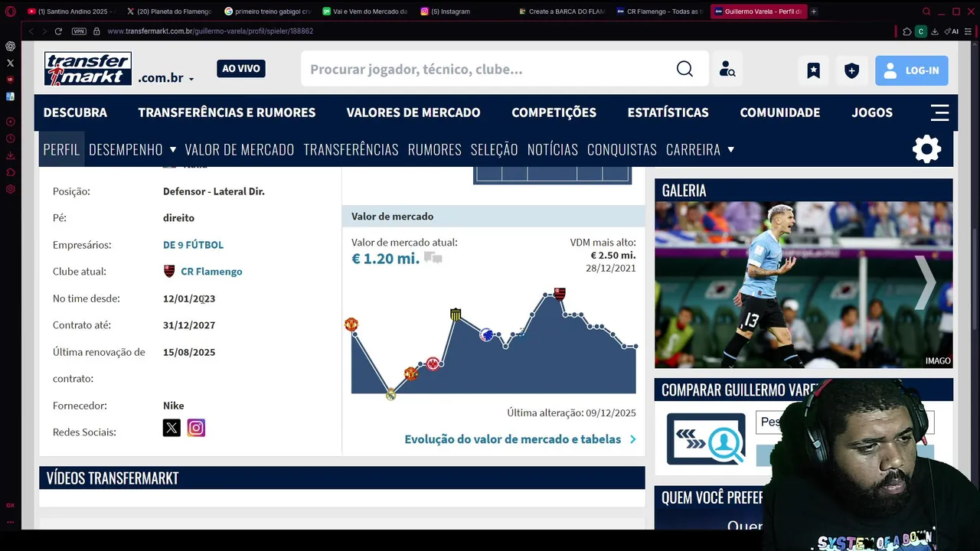Open VALORES DE MERCADO menu
Screen dimensions: 980x551
[413, 112]
